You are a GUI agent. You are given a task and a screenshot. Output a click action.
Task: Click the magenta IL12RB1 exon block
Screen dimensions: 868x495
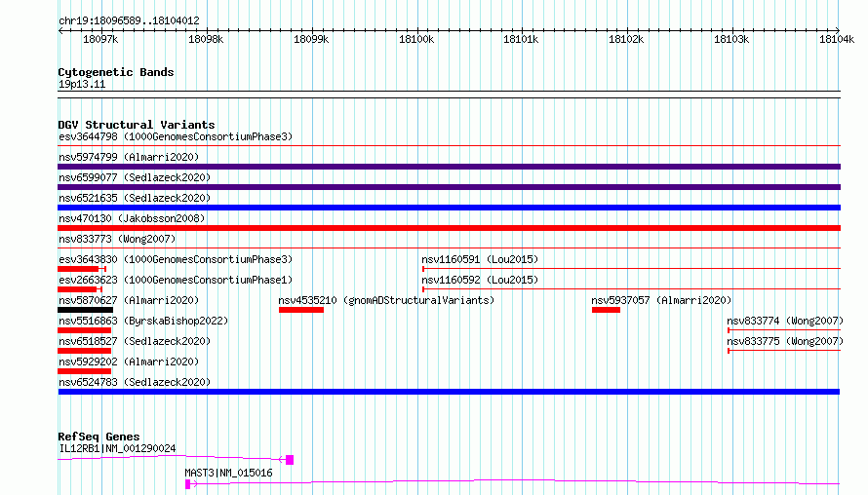(290, 460)
